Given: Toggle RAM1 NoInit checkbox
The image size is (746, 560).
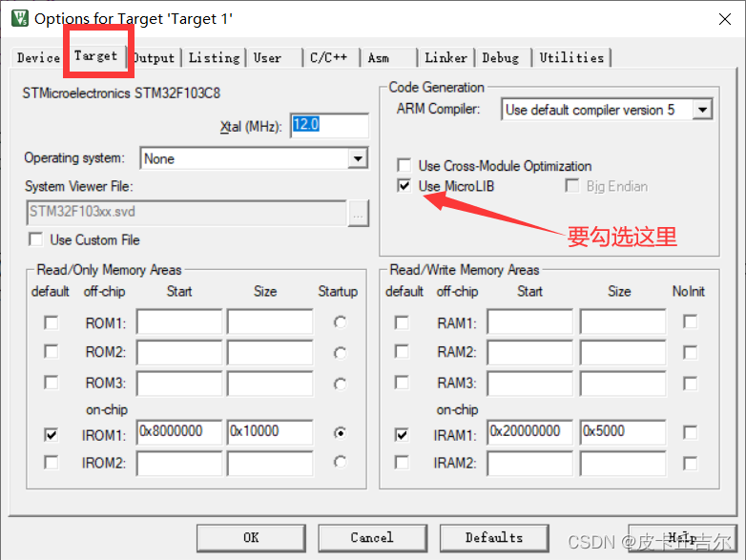Looking at the screenshot, I should click(x=691, y=321).
